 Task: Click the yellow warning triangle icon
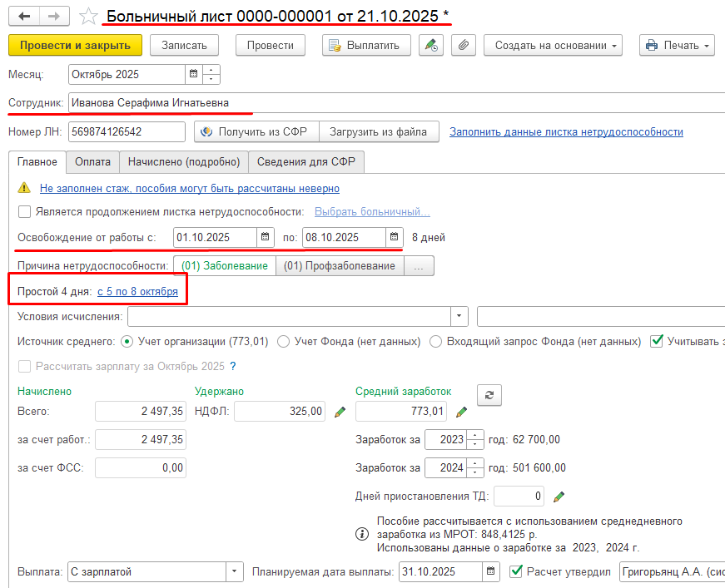pyautogui.click(x=24, y=188)
